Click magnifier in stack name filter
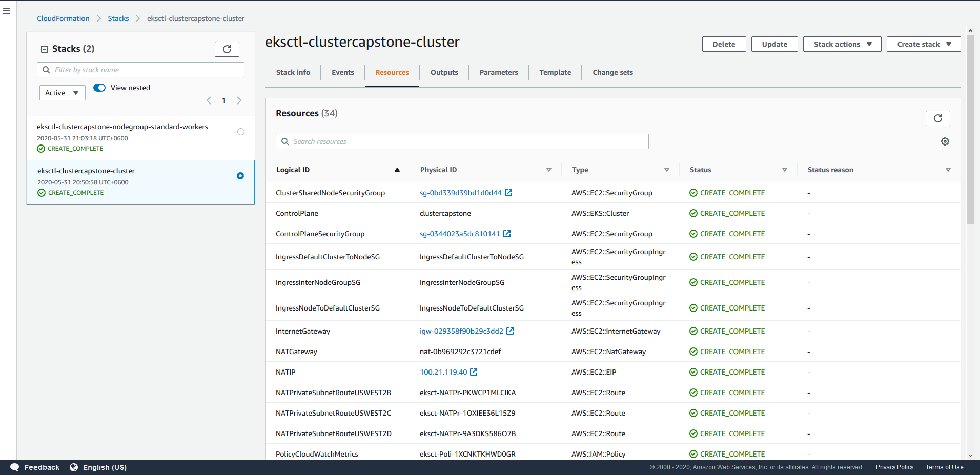 click(x=46, y=70)
